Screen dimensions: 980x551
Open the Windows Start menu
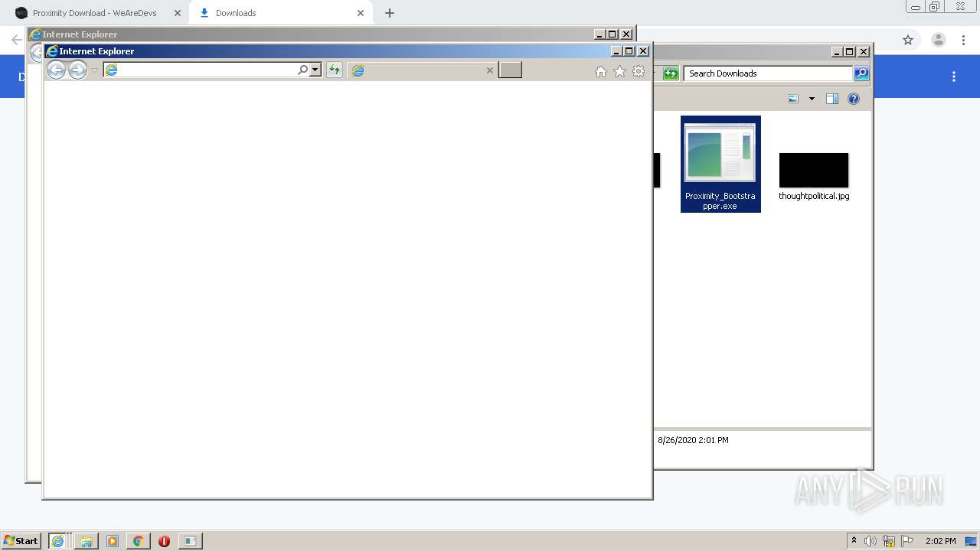coord(21,541)
